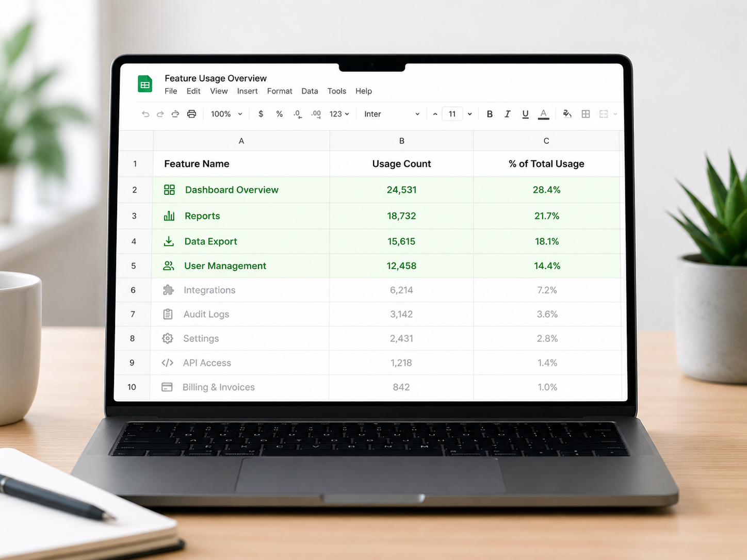Increase decimal places
The width and height of the screenshot is (747, 560).
316,114
